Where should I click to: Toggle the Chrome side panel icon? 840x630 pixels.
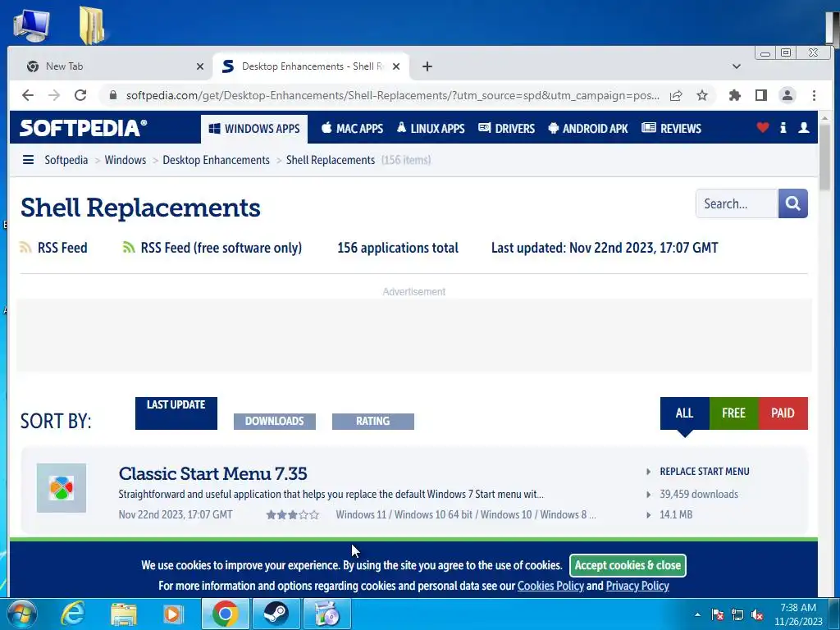[x=760, y=95]
